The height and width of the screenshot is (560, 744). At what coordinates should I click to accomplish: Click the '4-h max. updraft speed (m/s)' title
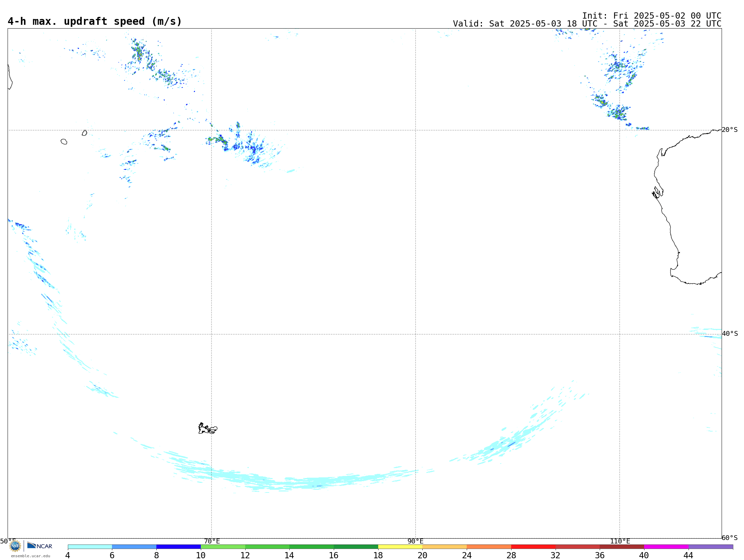coord(95,21)
